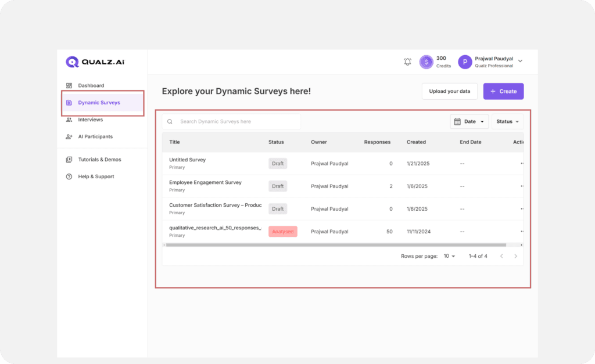Click the Interviews people icon in sidebar
Image resolution: width=595 pixels, height=364 pixels.
pyautogui.click(x=69, y=120)
